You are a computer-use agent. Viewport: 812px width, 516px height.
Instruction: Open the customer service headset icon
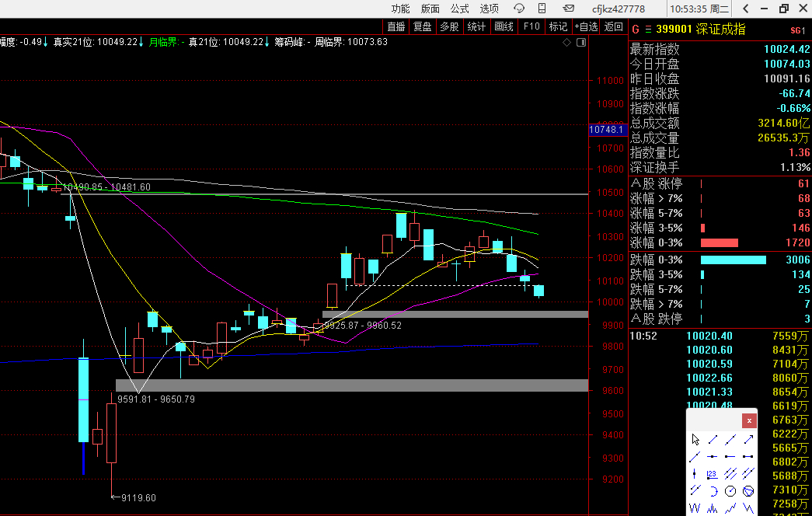[519, 9]
